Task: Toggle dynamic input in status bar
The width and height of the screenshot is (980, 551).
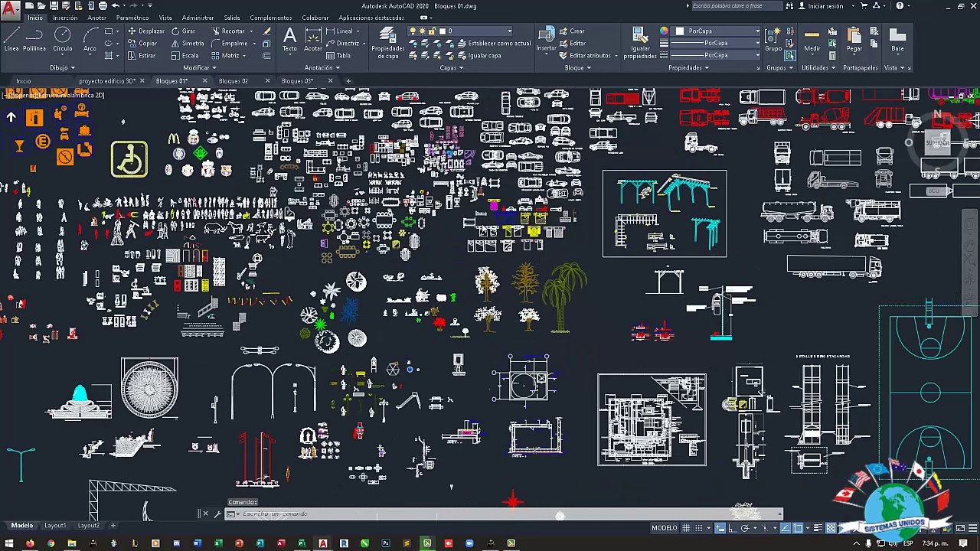Action: pyautogui.click(x=720, y=528)
